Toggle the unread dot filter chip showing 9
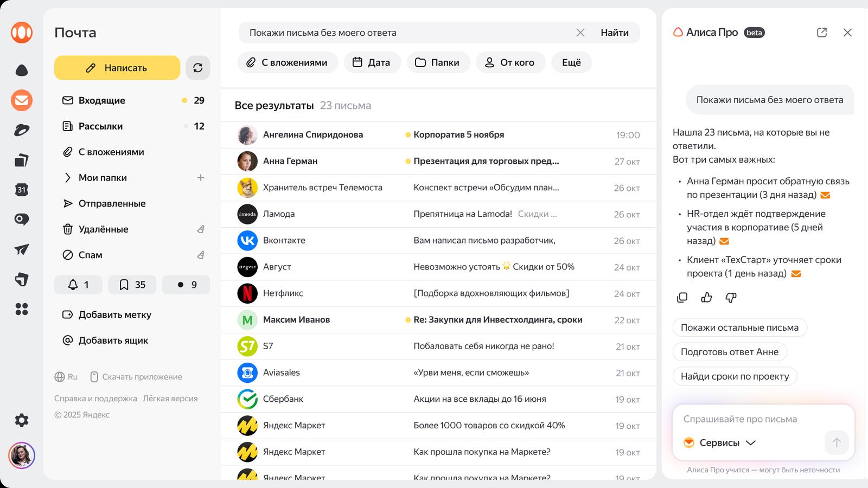Image resolution: width=868 pixels, height=488 pixels. click(186, 285)
